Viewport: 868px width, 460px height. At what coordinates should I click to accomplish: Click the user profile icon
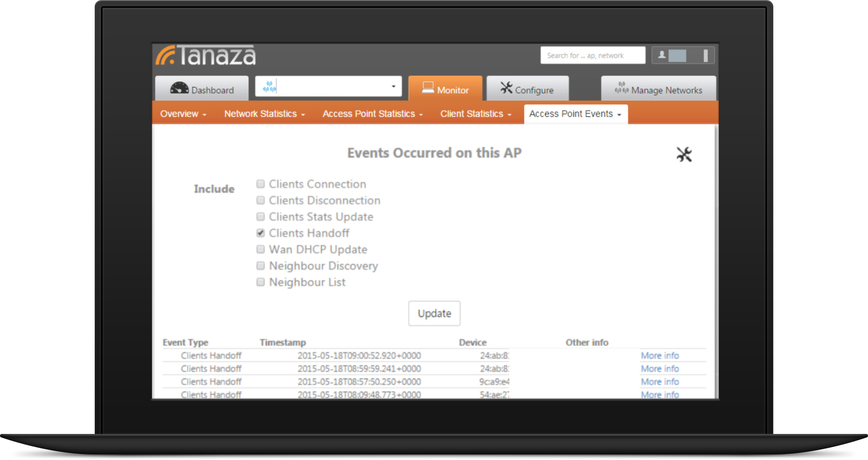(662, 55)
